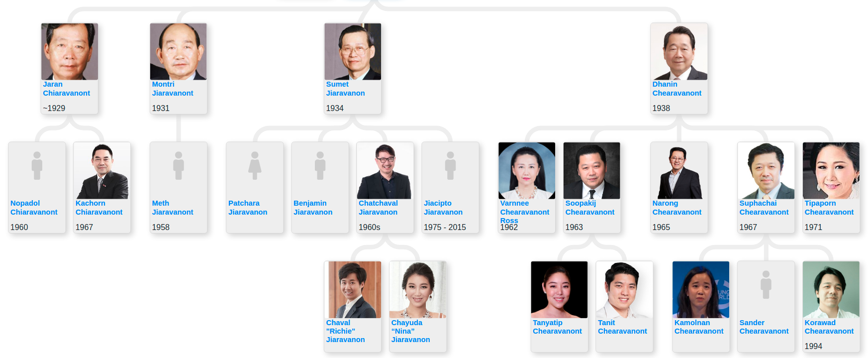
Task: Click Tipaporn Chearavanont's portrait photo
Action: coord(831,171)
